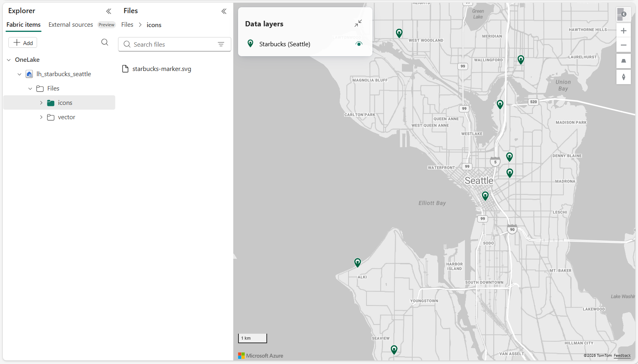Click the icons breadcrumb item
638x364 pixels.
pos(154,25)
